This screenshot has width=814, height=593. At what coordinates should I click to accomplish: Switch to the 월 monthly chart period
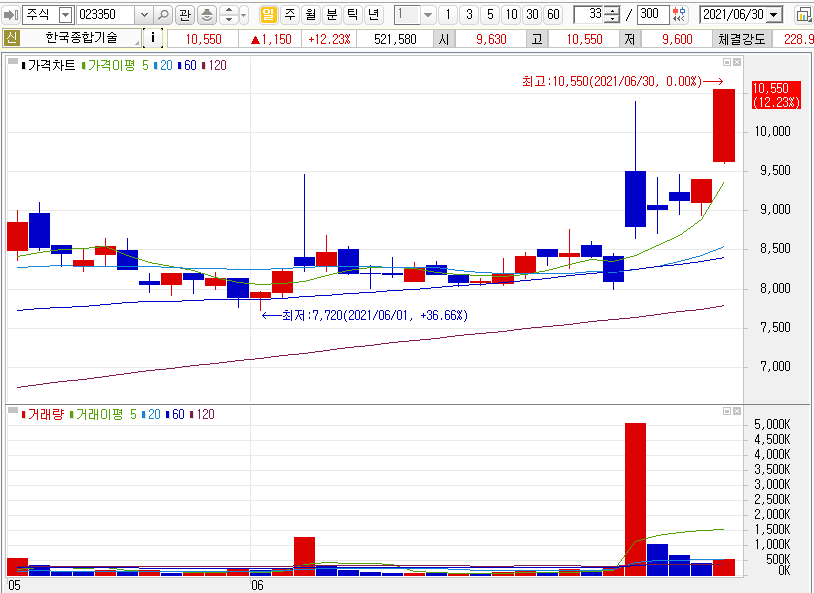[310, 15]
